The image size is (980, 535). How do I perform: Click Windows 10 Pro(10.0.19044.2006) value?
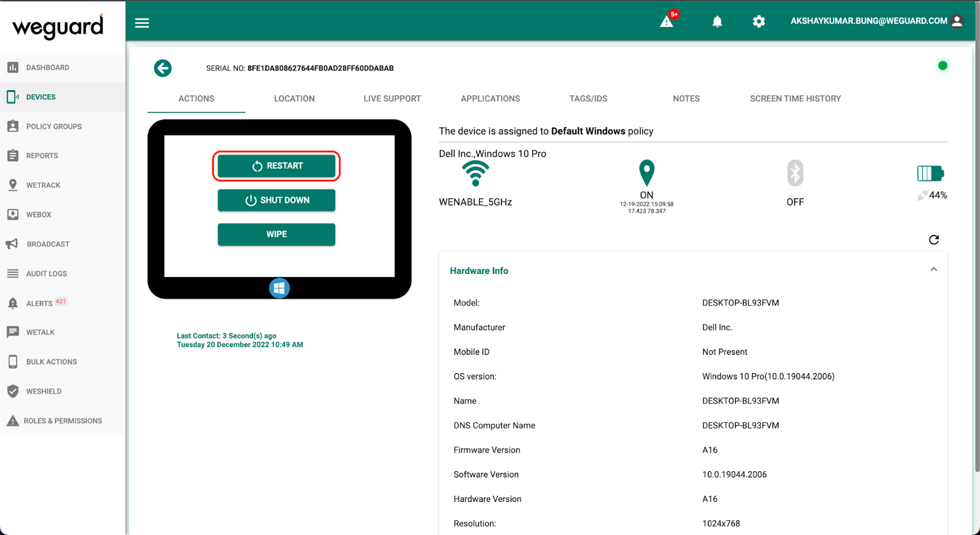pos(769,376)
